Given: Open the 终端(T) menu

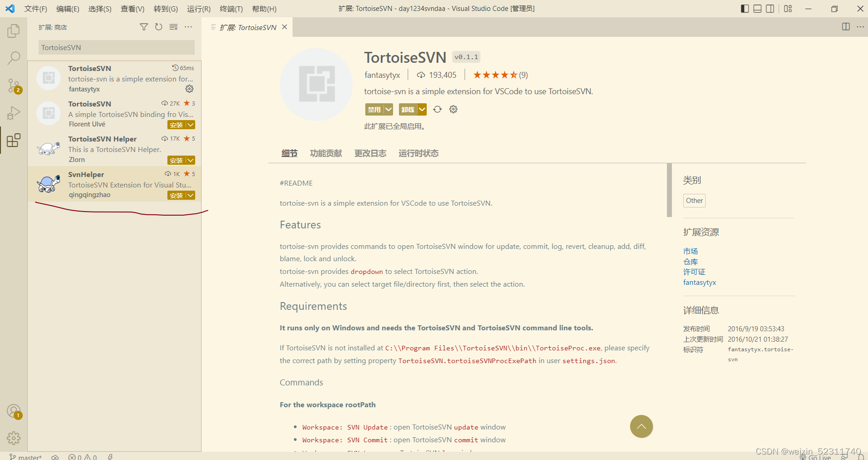Looking at the screenshot, I should 231,9.
